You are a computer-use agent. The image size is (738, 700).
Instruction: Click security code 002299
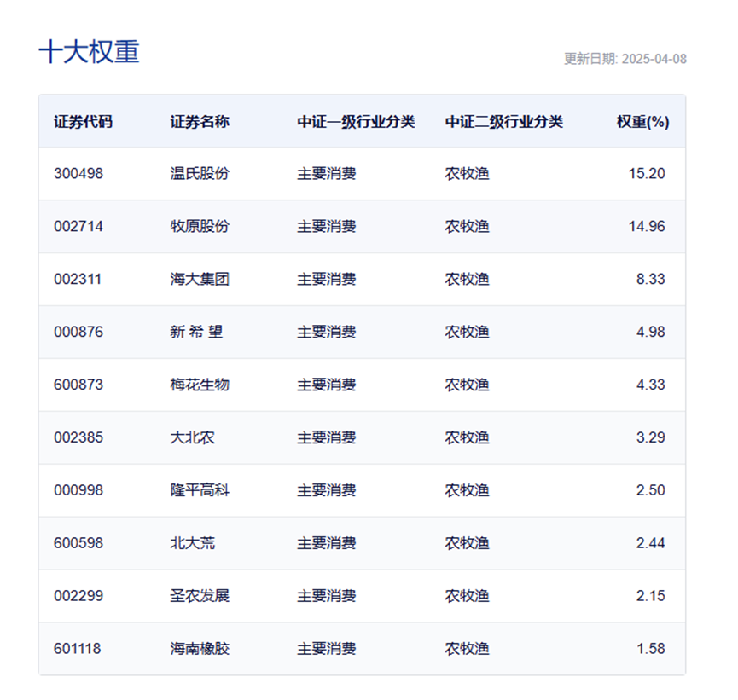(78, 596)
